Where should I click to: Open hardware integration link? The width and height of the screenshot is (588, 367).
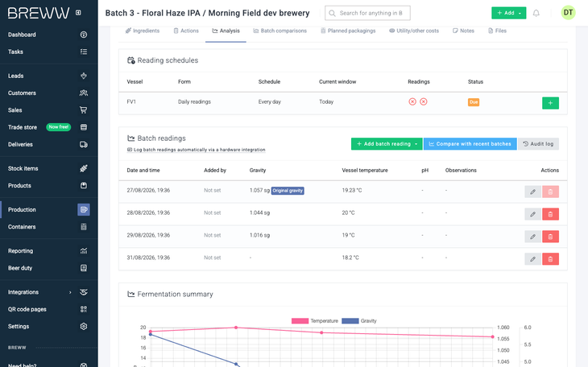[196, 150]
